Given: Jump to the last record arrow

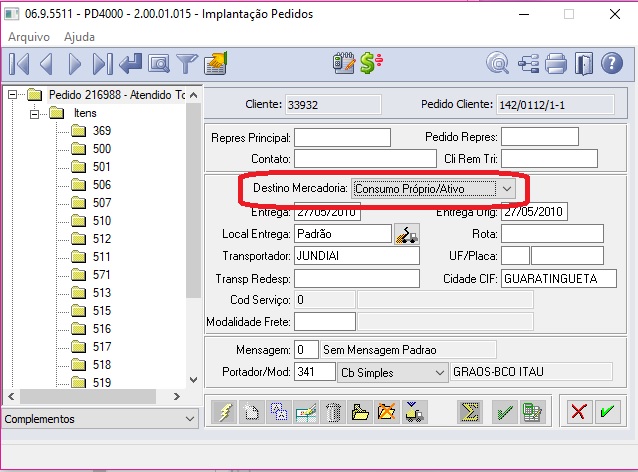Looking at the screenshot, I should 103,64.
